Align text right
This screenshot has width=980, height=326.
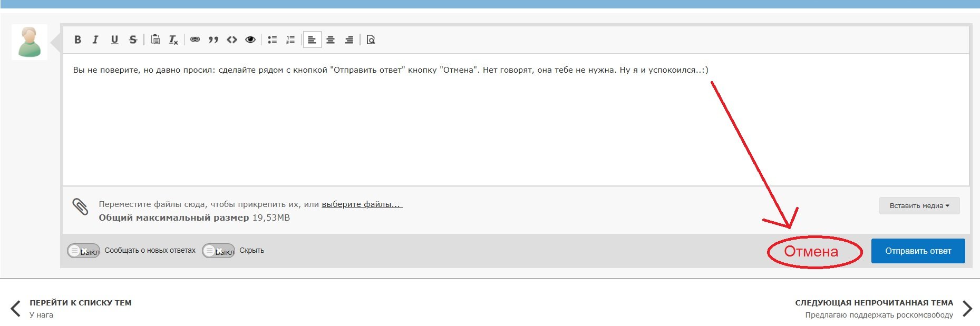coord(349,39)
